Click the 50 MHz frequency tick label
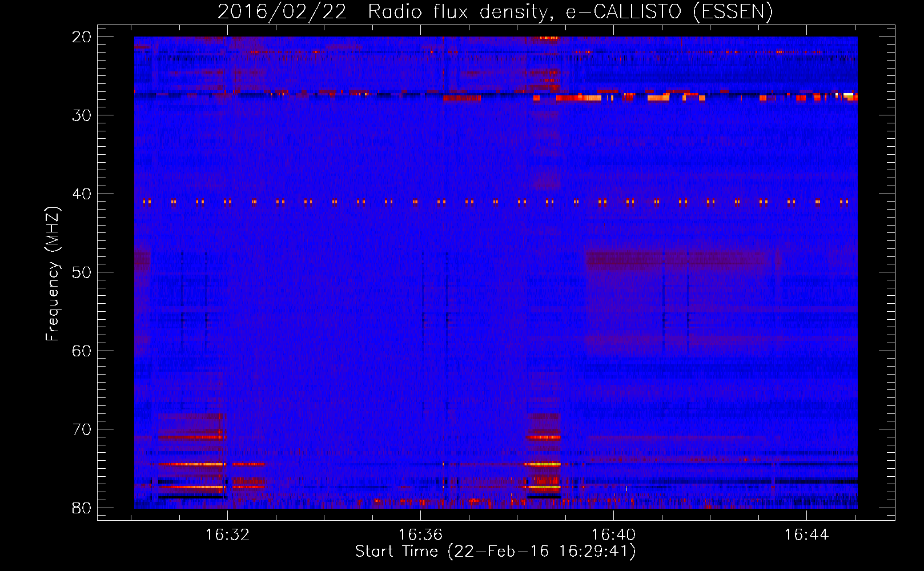 point(82,272)
